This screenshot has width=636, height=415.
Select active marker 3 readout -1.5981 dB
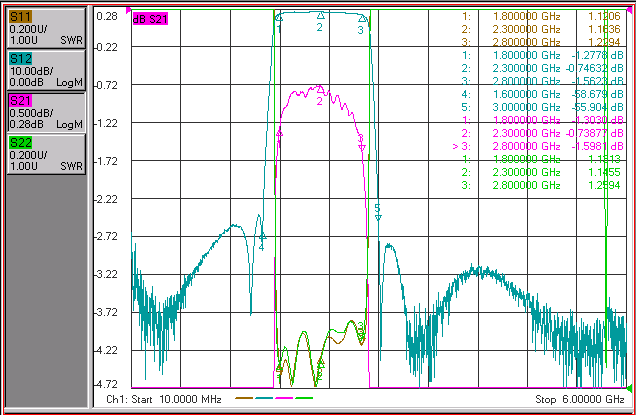tap(538, 146)
